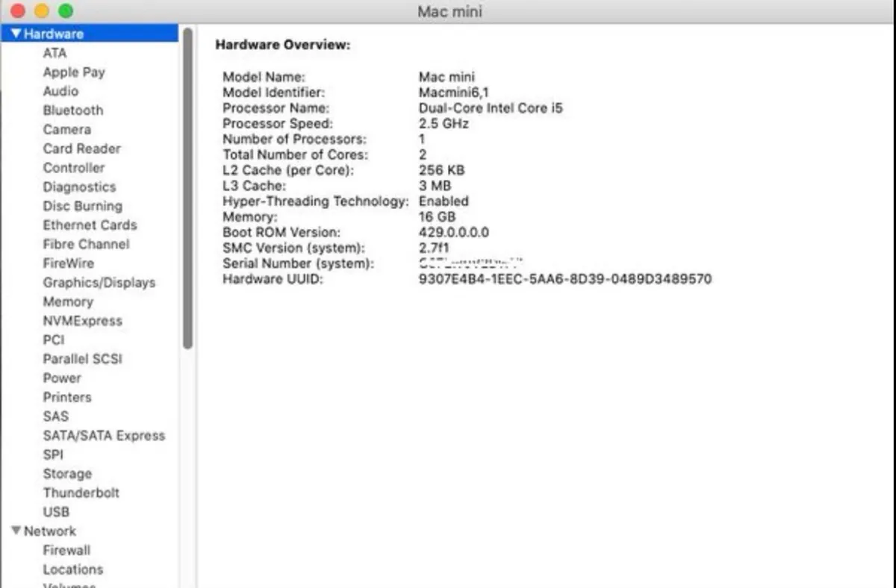The image size is (896, 588).
Task: Click the 2.5 GHz processor speed value
Action: pos(444,124)
